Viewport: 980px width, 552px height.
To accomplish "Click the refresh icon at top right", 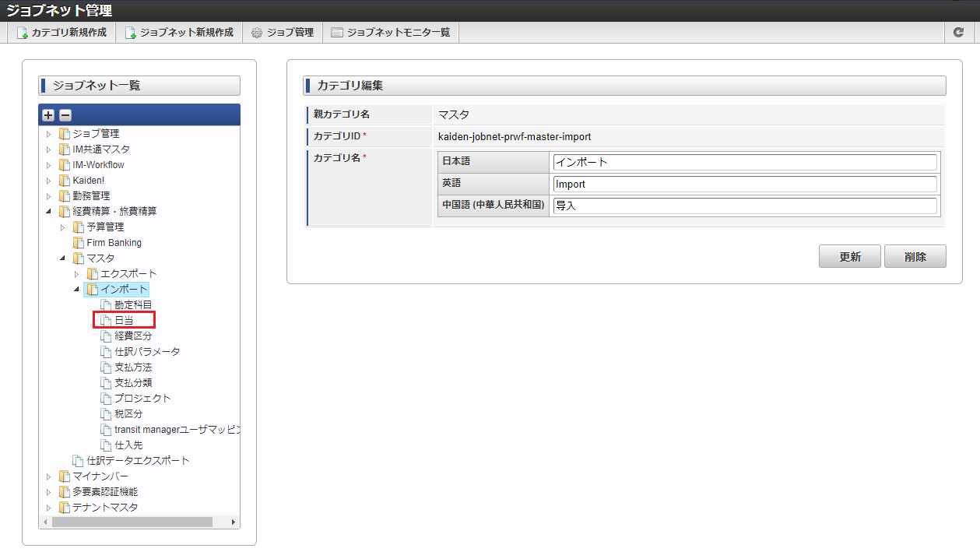I will [959, 33].
